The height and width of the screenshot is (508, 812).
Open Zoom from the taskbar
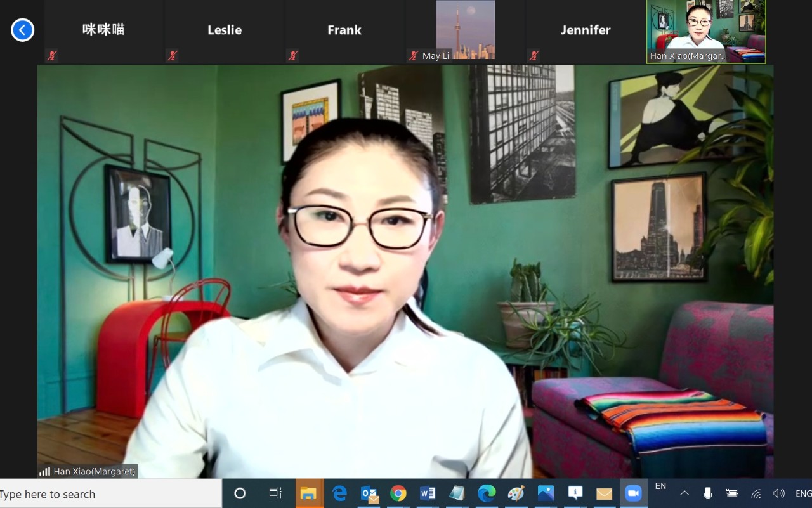[632, 493]
